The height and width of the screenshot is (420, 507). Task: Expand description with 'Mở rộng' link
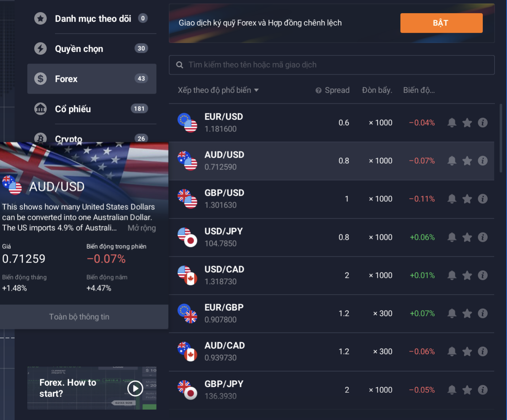coord(141,228)
